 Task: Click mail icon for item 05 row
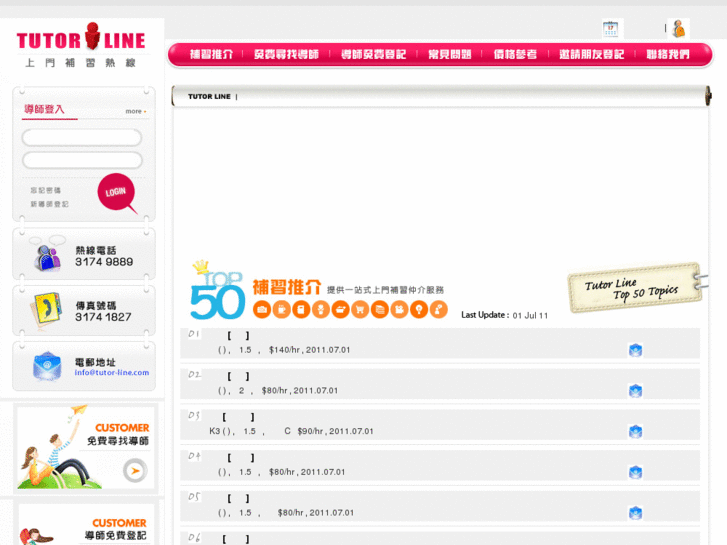coord(635,513)
